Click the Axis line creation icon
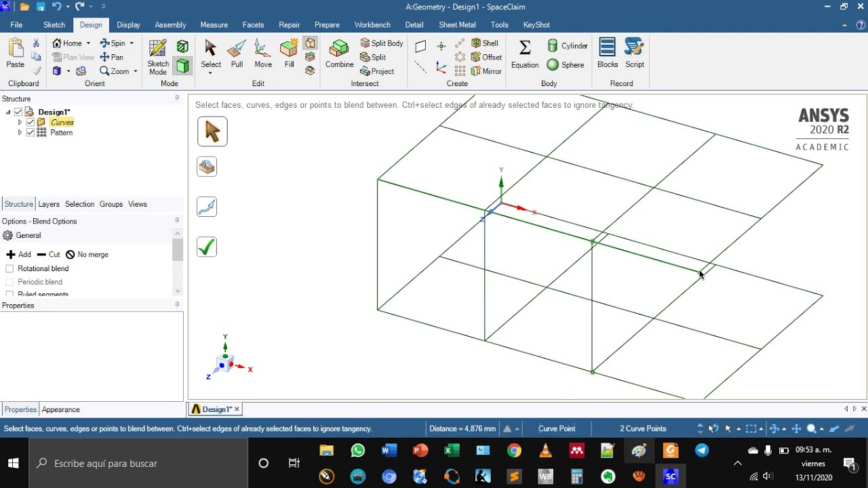Screen dimensions: 868x488 pyautogui.click(x=420, y=67)
